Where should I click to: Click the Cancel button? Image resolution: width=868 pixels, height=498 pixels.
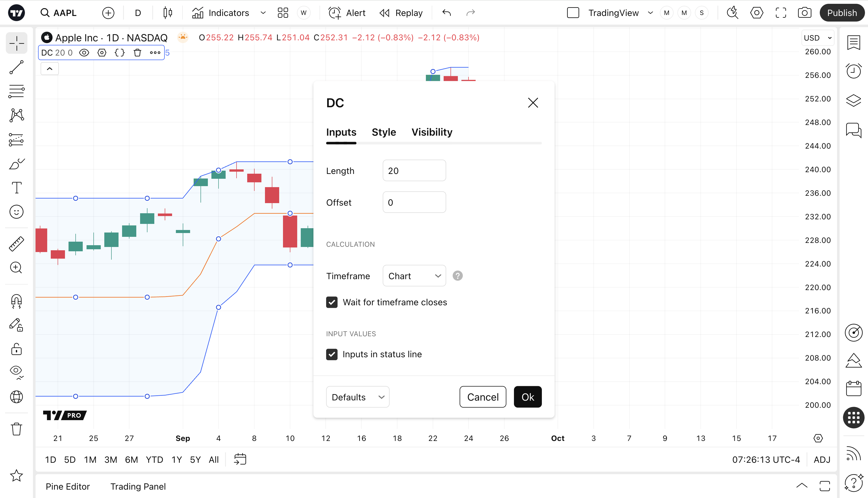coord(482,397)
